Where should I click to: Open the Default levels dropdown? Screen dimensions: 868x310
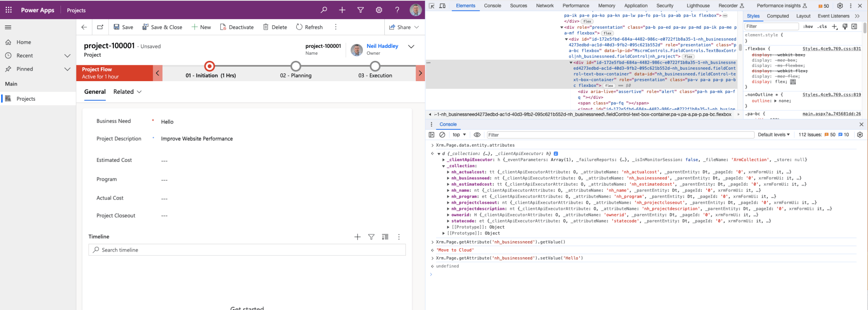click(774, 135)
